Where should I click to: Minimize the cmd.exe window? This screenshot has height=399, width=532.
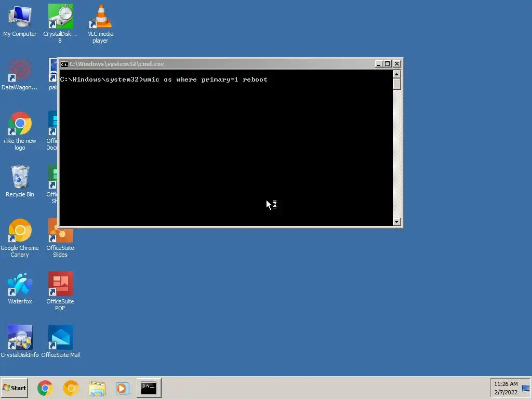379,64
